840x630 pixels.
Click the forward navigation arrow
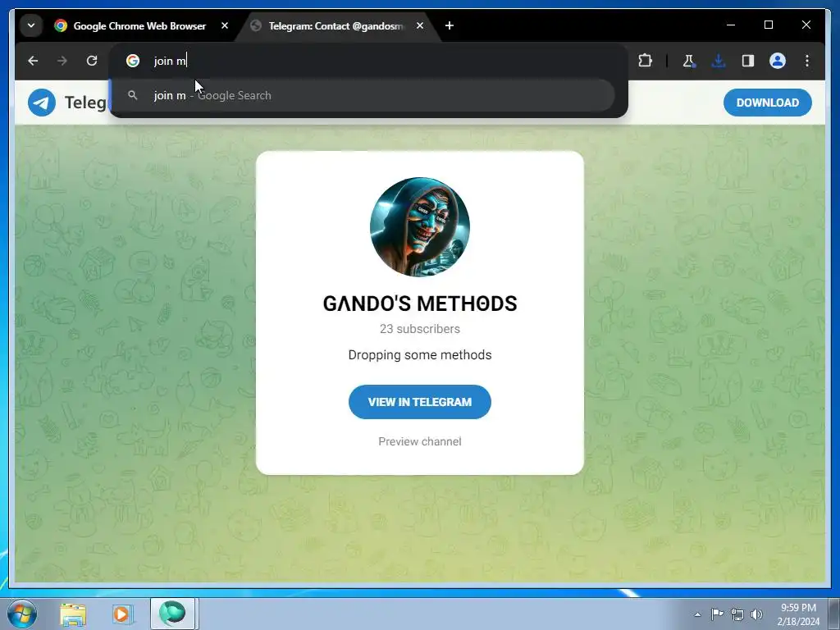point(62,61)
